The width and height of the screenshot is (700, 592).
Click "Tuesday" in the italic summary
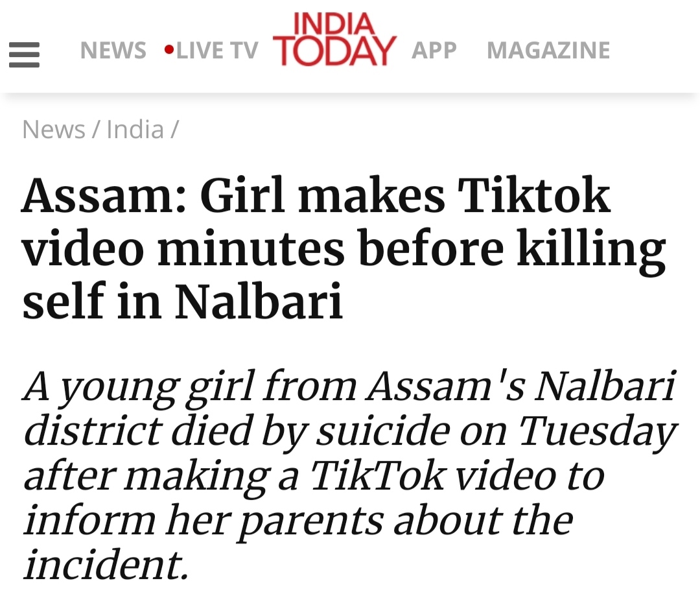[596, 431]
